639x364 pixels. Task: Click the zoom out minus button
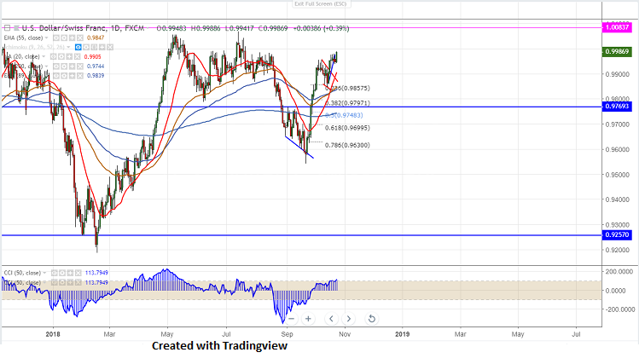[x=292, y=319]
